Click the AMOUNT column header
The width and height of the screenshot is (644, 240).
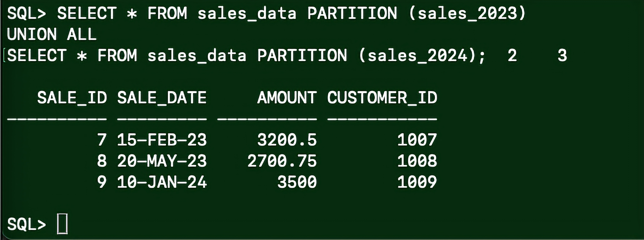287,97
